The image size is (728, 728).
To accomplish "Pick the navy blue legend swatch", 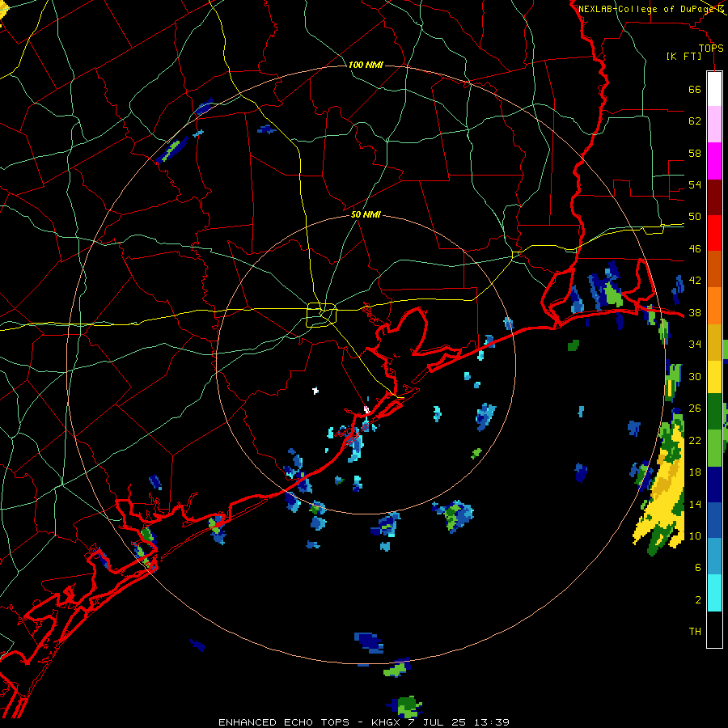I will tap(714, 485).
